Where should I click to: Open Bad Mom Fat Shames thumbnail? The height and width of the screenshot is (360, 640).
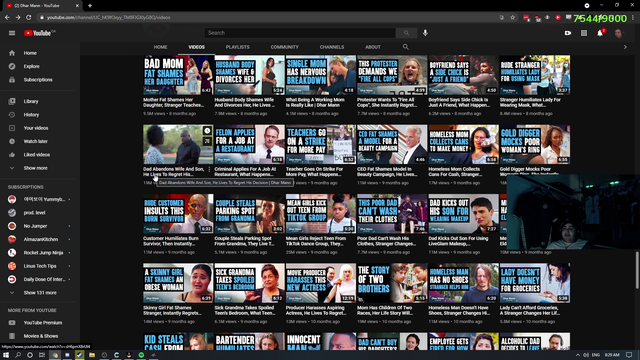tap(178, 75)
